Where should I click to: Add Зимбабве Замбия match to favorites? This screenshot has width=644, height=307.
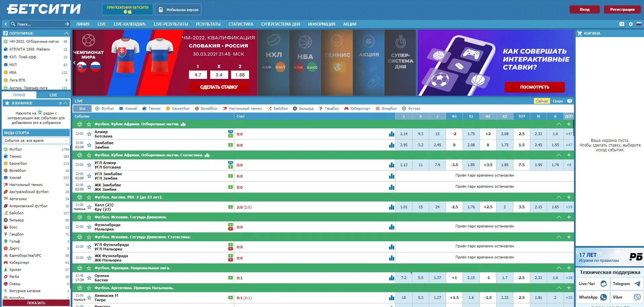(x=89, y=145)
